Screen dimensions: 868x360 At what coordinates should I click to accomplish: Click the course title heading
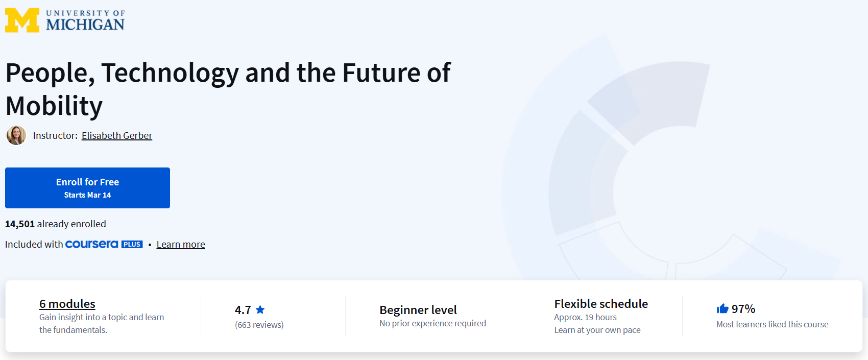click(228, 89)
